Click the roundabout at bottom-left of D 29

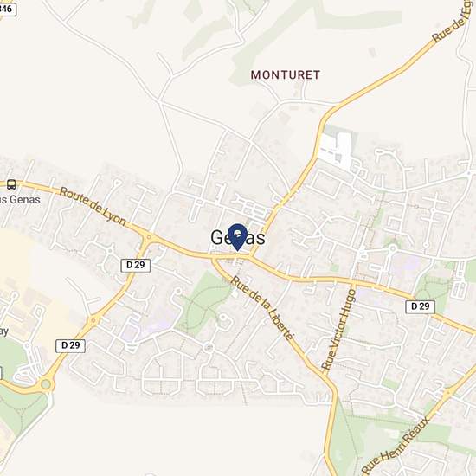pyautogui.click(x=46, y=384)
